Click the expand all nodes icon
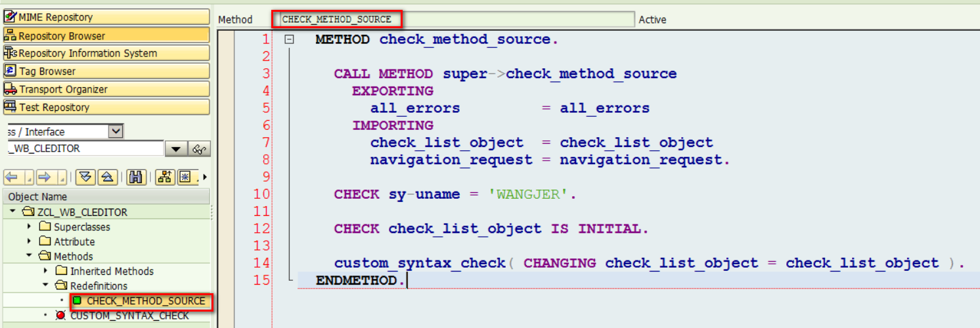Screen dimensions: 980x328 [x=85, y=177]
